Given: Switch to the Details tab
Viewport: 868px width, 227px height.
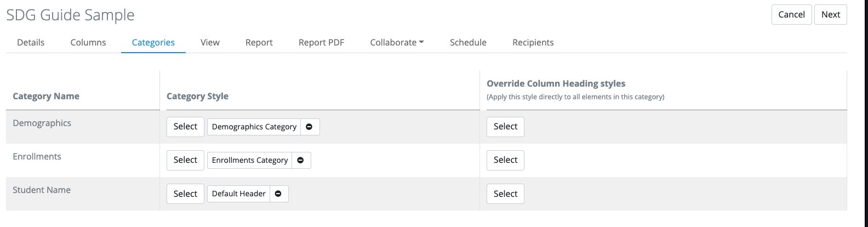Looking at the screenshot, I should click(31, 42).
